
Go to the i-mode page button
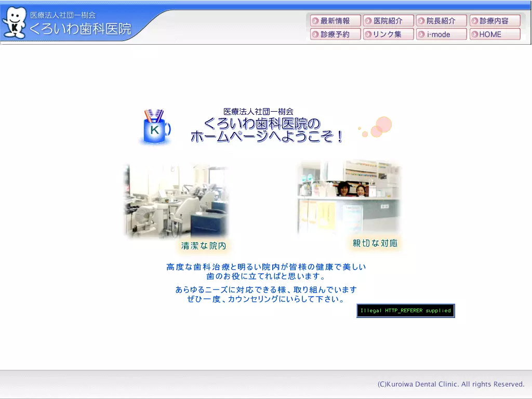(x=442, y=34)
